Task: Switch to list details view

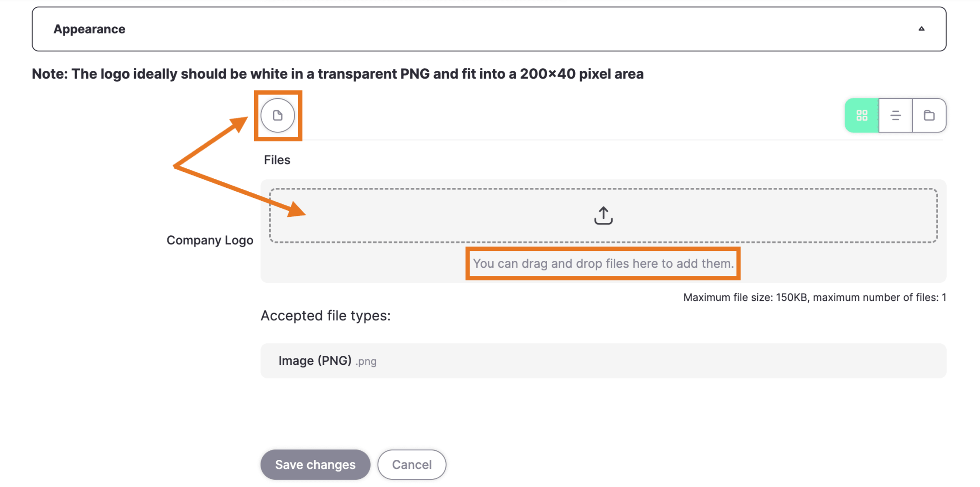Action: 895,115
